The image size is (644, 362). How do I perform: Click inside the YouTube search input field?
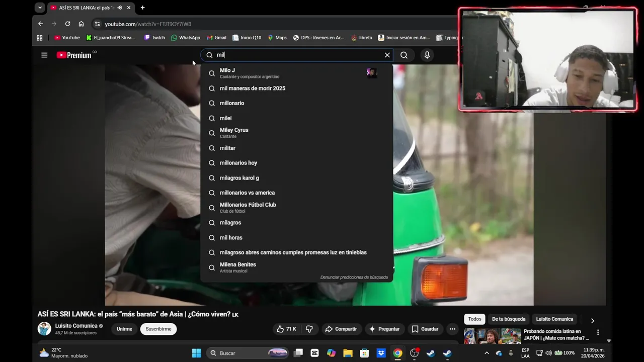pyautogui.click(x=297, y=55)
